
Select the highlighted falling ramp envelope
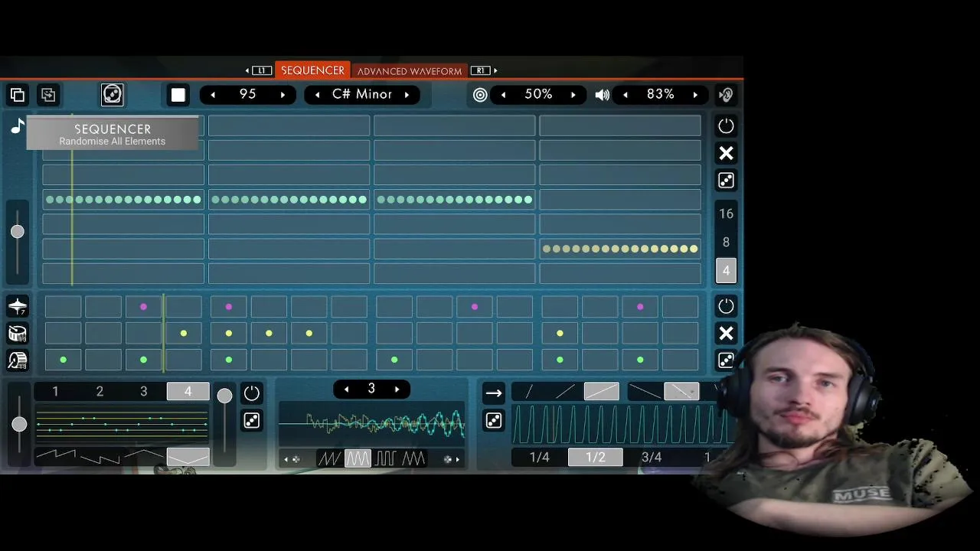pyautogui.click(x=681, y=392)
